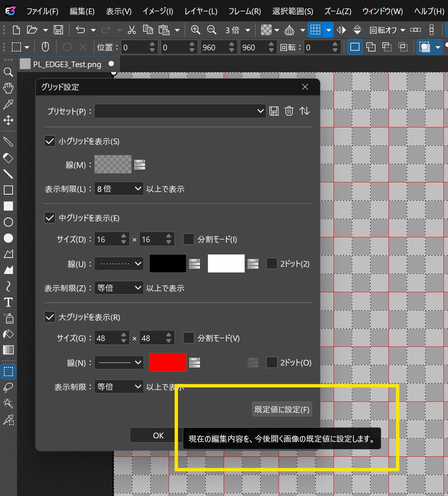Delete grid preset with trash icon
Screen dimensions: 448x496
(289, 111)
